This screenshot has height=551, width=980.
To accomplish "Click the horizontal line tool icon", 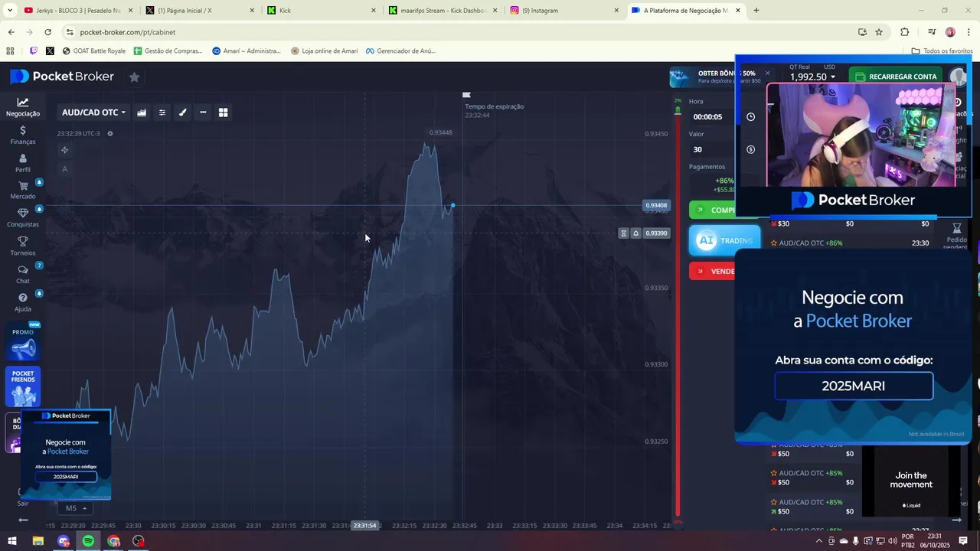I will [203, 112].
